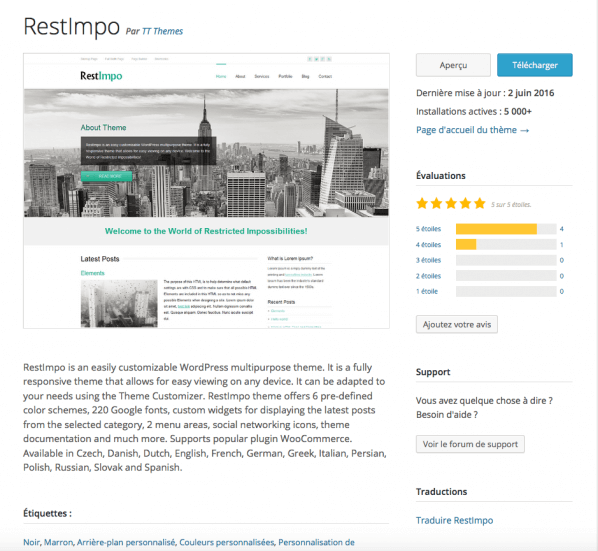Open the Aperçu preview button

(x=453, y=65)
